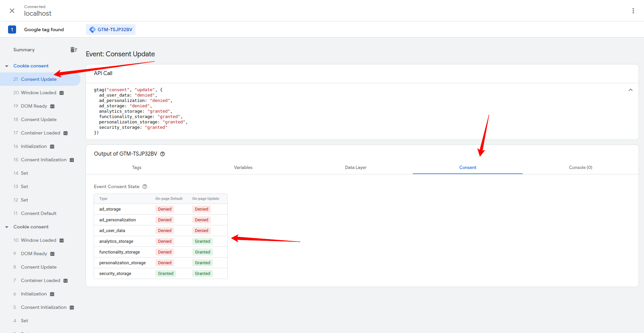Disconnect localhost using the X icon
This screenshot has width=644, height=333.
click(12, 10)
